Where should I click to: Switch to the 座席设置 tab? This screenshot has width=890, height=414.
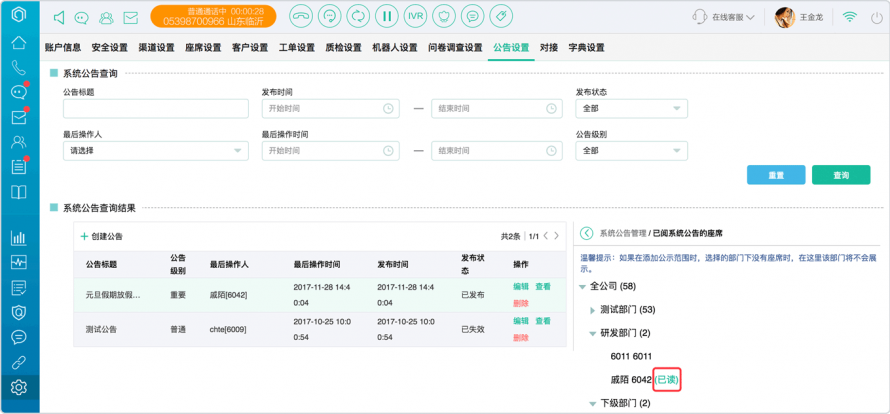tap(203, 48)
